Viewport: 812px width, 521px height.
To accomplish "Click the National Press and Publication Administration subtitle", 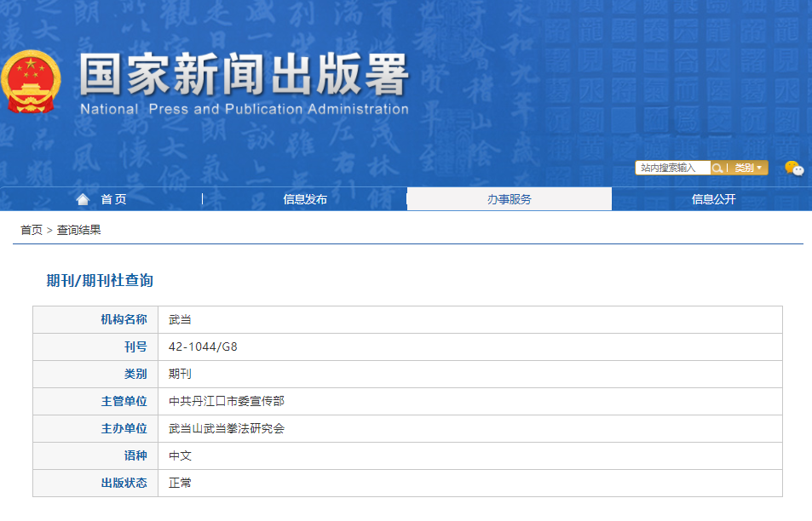I will point(244,109).
